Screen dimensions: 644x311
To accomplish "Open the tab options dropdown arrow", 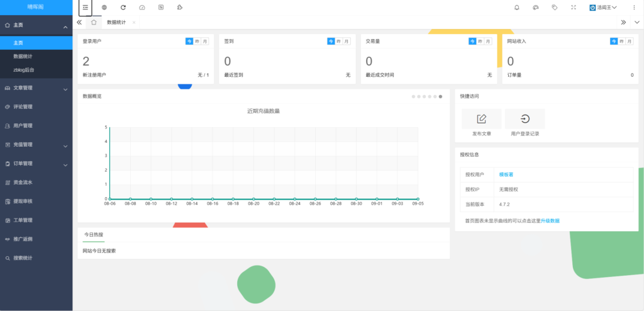I will coord(637,22).
